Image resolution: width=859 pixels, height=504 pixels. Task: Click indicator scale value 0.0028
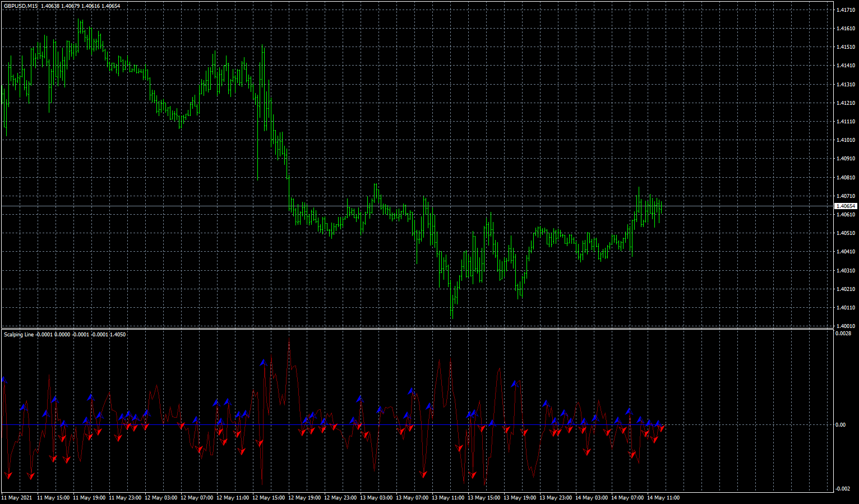[844, 334]
